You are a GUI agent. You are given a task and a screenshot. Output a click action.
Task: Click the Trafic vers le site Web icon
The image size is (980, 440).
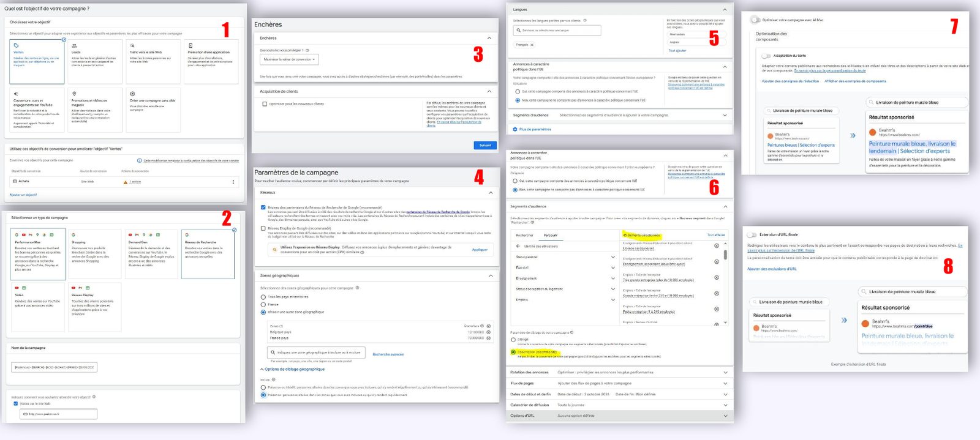coord(132,45)
